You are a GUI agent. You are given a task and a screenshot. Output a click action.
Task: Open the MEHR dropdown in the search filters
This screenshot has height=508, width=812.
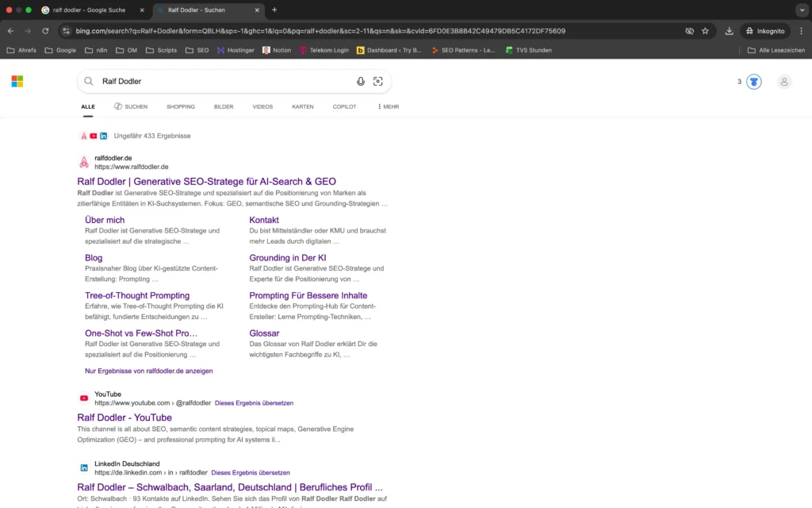(388, 106)
